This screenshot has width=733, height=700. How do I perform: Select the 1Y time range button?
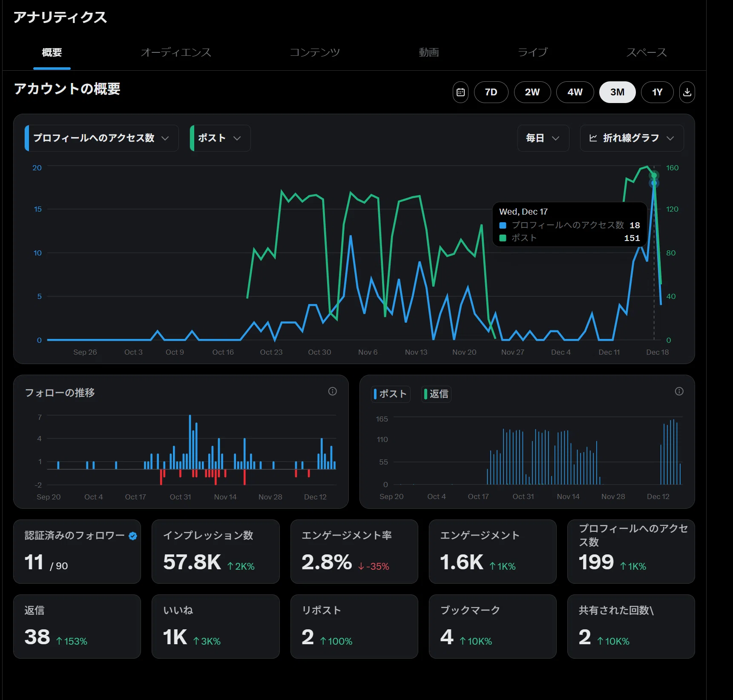(x=657, y=92)
